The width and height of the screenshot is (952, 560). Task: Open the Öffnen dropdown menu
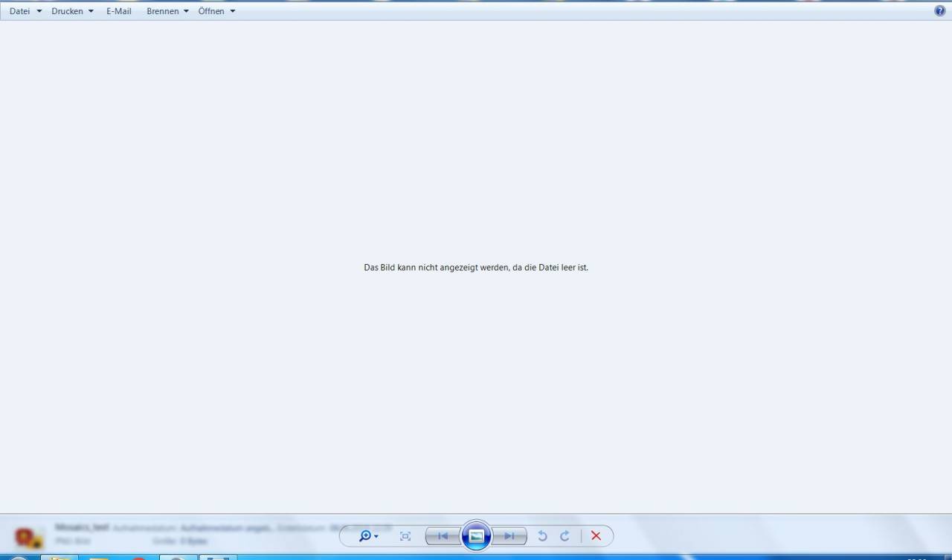(216, 11)
